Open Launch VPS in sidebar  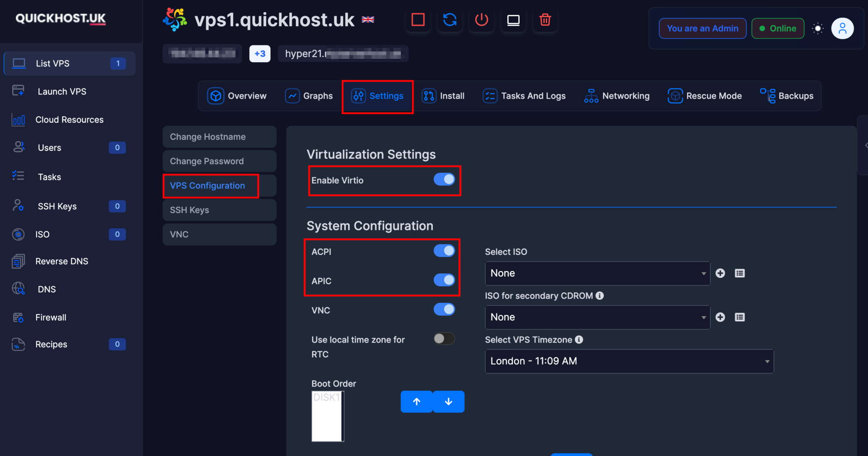(70, 91)
